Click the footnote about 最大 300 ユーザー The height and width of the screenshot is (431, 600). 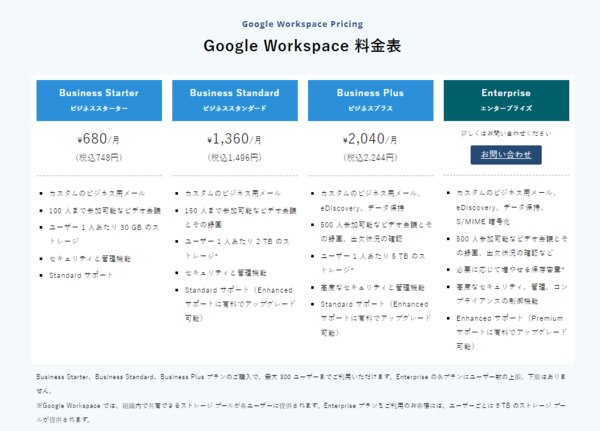point(301,384)
